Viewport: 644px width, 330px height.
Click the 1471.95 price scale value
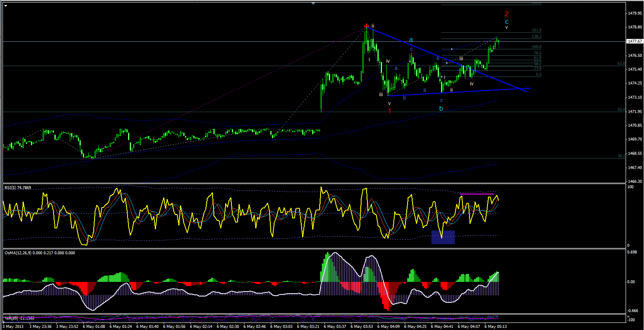pos(634,112)
